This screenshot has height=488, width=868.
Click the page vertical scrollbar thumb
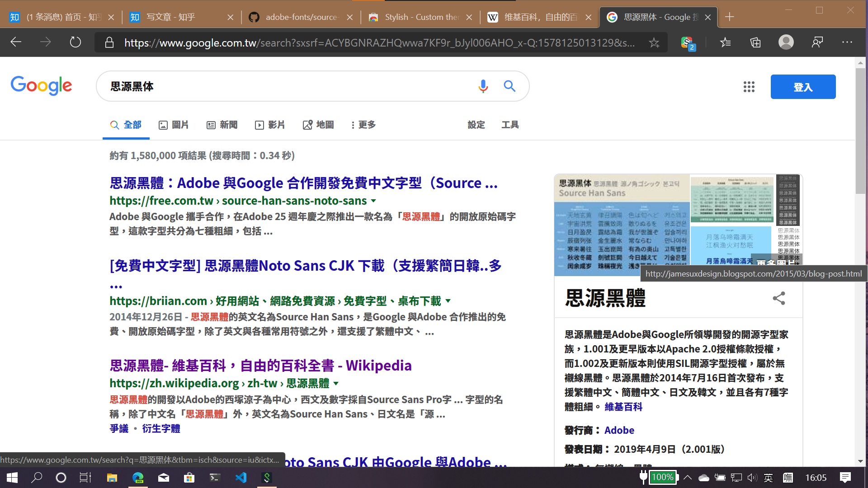[860, 131]
